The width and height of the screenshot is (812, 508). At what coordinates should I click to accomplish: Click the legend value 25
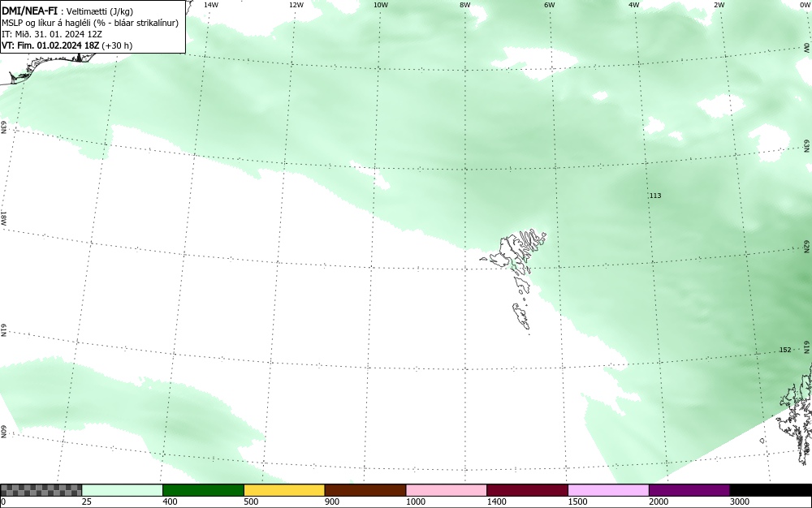click(x=87, y=502)
